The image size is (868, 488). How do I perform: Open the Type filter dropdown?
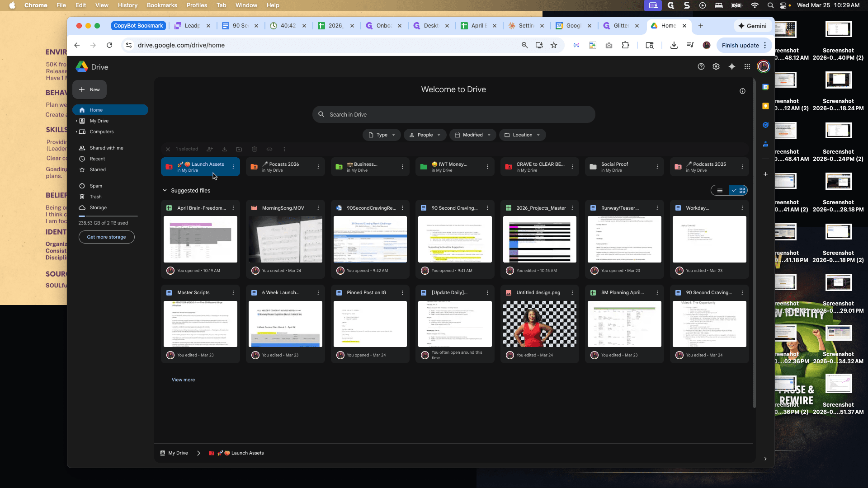(382, 135)
